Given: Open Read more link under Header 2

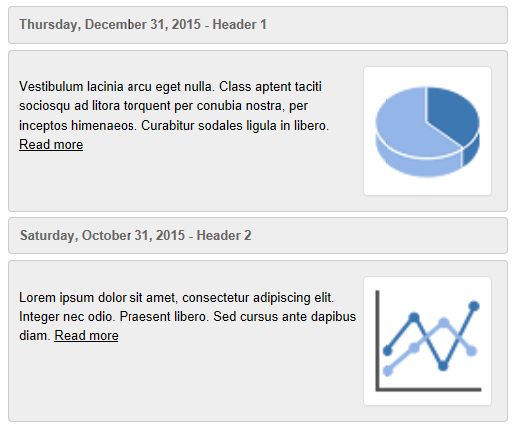Looking at the screenshot, I should point(86,336).
